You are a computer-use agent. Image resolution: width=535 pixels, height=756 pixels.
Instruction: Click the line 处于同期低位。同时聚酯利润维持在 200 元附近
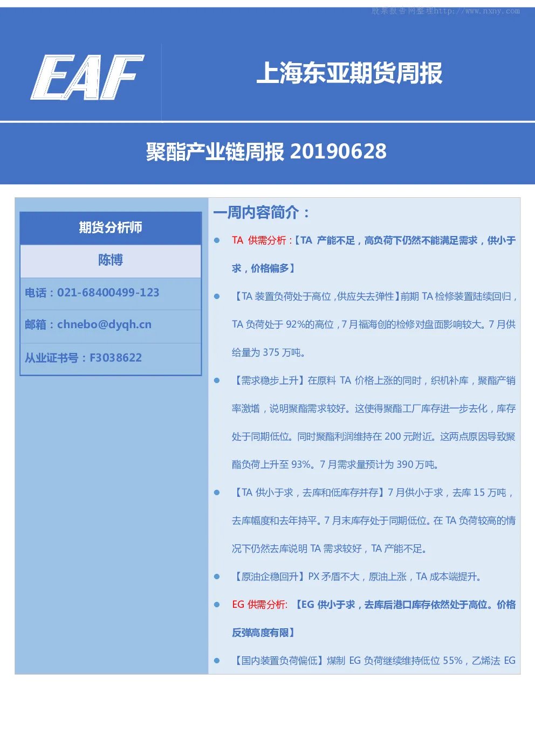coord(333,436)
